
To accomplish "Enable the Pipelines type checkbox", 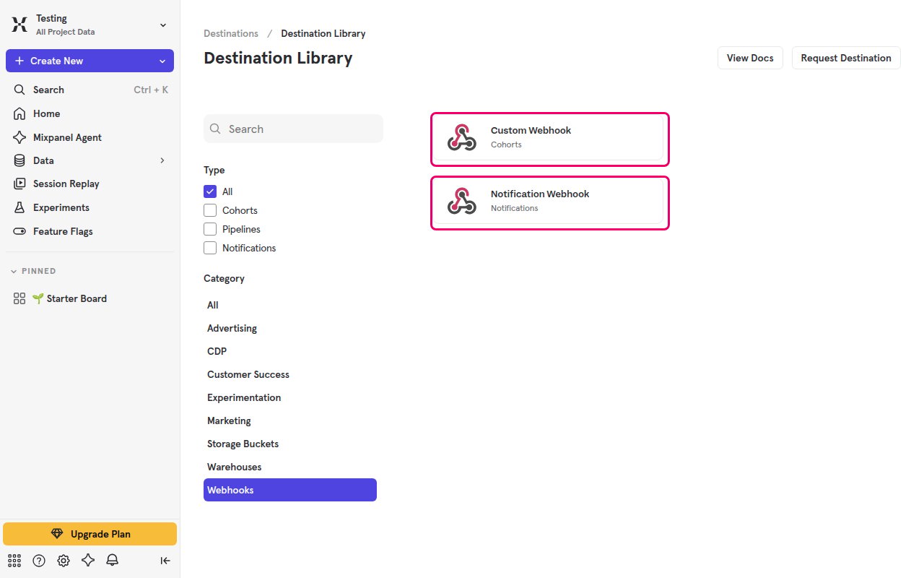I will [x=210, y=229].
